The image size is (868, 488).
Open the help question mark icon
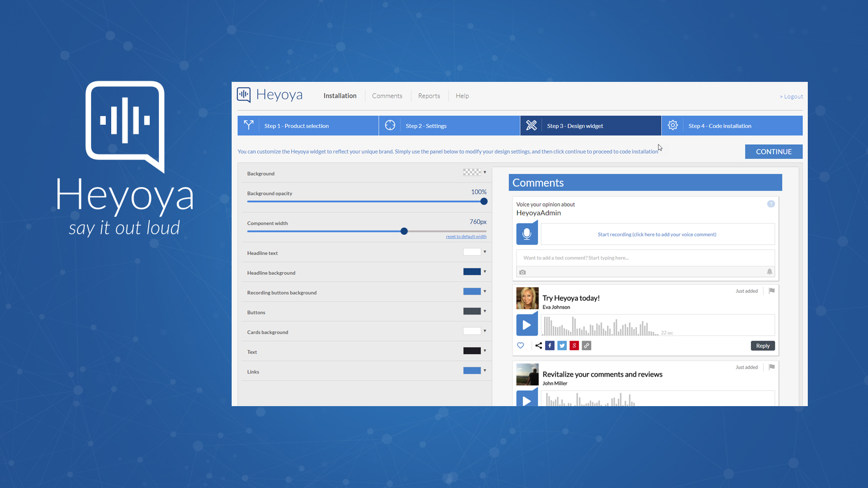pyautogui.click(x=771, y=204)
